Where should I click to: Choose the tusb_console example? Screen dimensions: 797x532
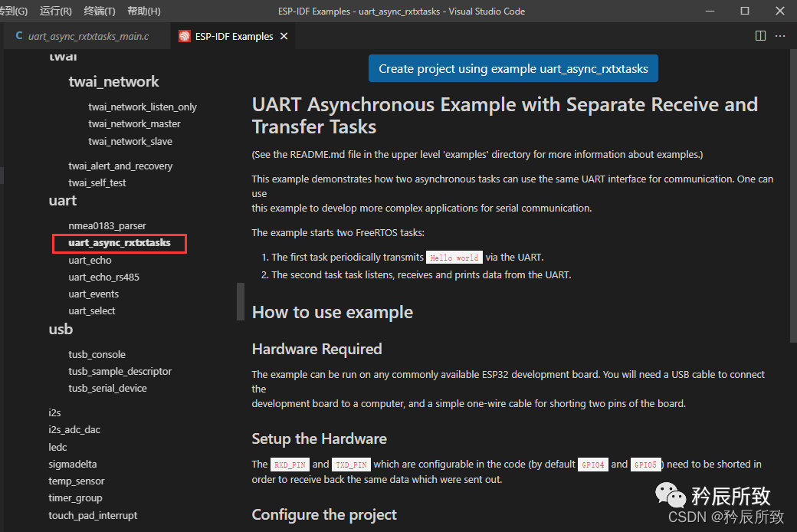click(x=97, y=355)
